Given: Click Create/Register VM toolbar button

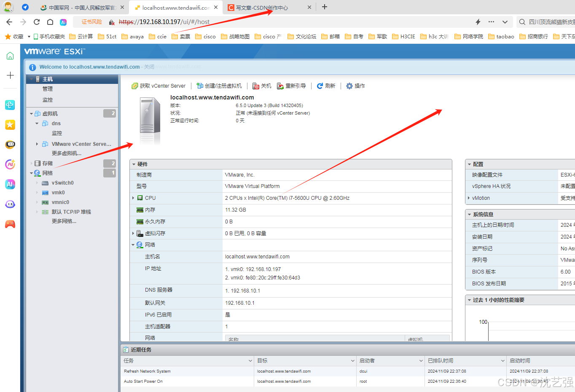Looking at the screenshot, I should 219,86.
